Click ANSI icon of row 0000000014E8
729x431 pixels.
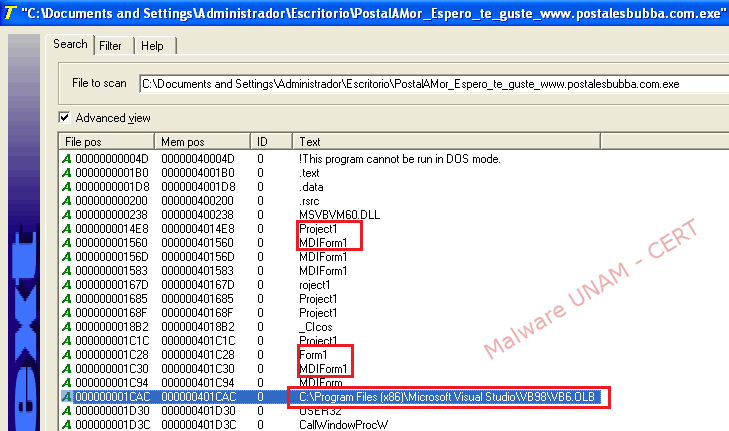(x=67, y=229)
